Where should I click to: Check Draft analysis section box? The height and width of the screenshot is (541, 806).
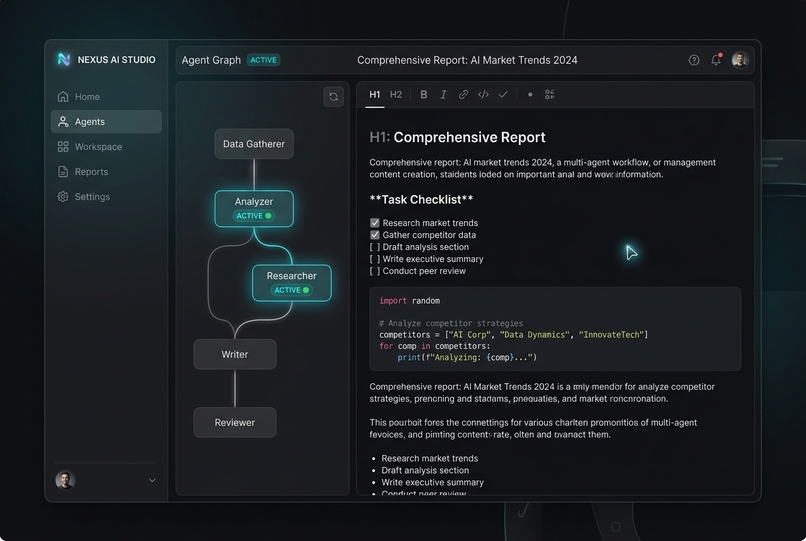[375, 247]
